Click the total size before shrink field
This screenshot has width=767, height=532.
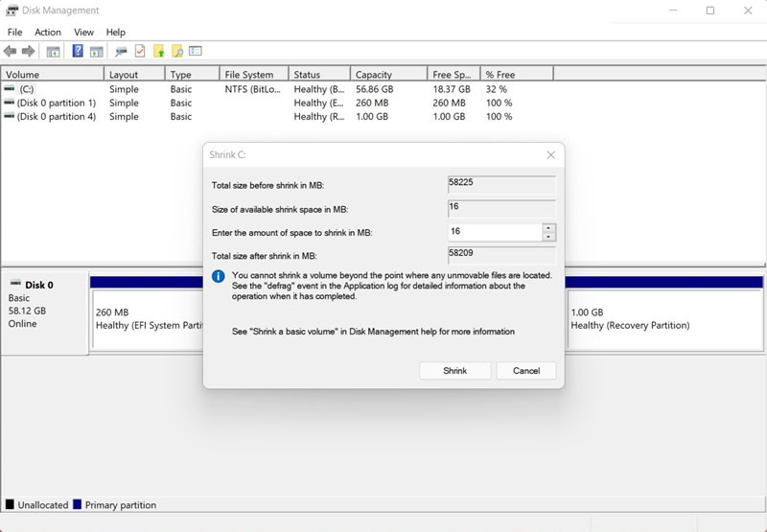(501, 185)
